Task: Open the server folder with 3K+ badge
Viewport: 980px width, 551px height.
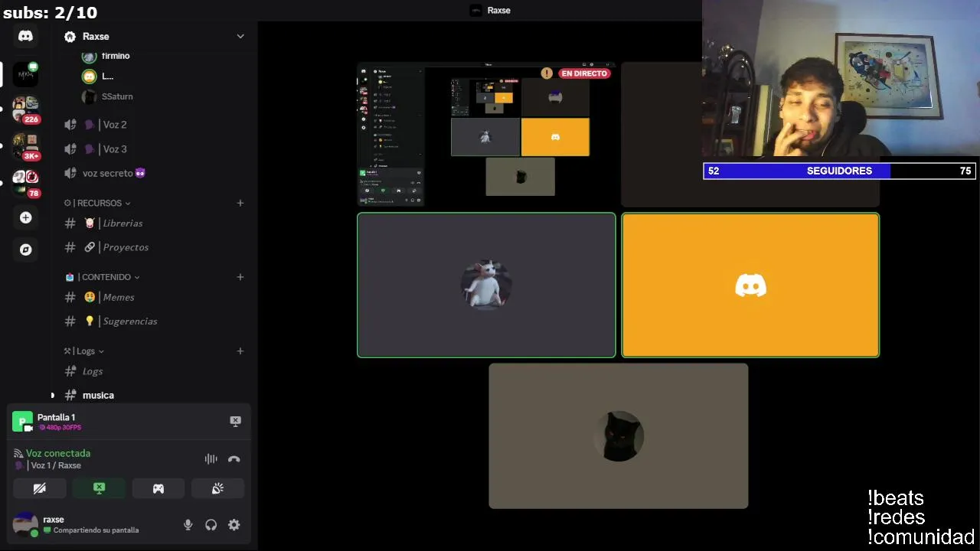Action: pyautogui.click(x=25, y=147)
